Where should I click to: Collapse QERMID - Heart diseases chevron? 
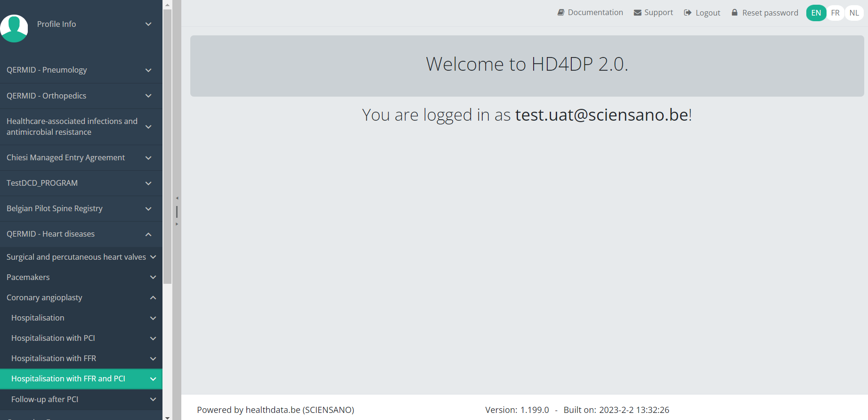point(148,234)
